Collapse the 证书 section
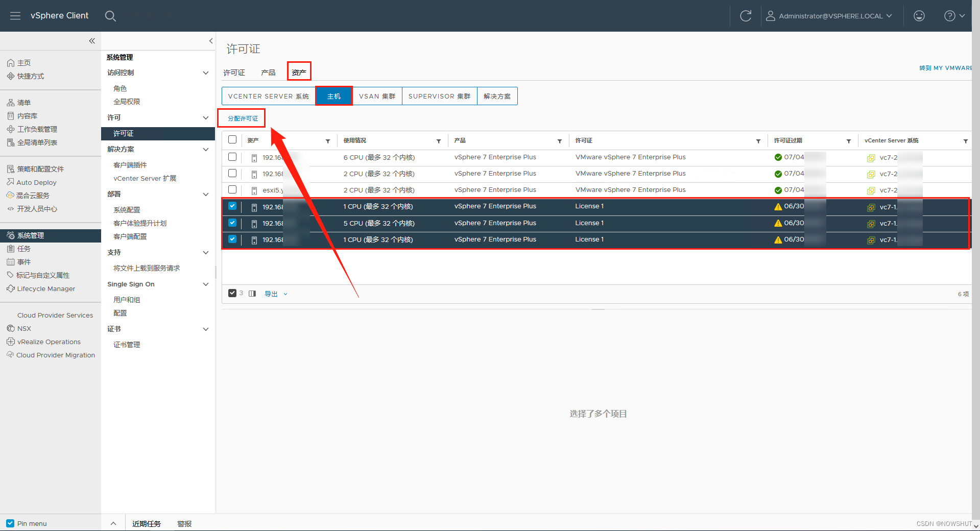The height and width of the screenshot is (531, 980). click(206, 329)
